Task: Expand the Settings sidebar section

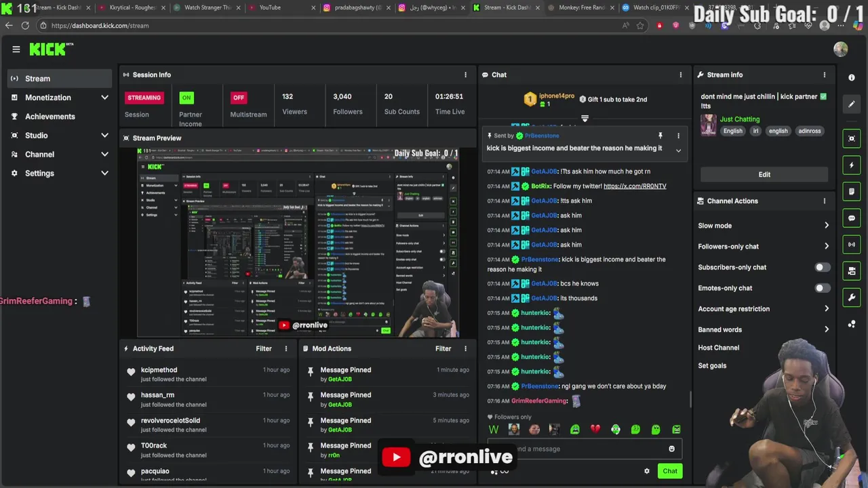Action: [x=104, y=174]
